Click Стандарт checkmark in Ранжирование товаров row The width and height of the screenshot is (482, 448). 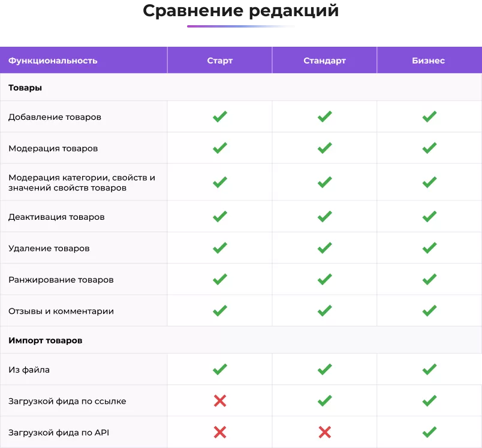(324, 279)
